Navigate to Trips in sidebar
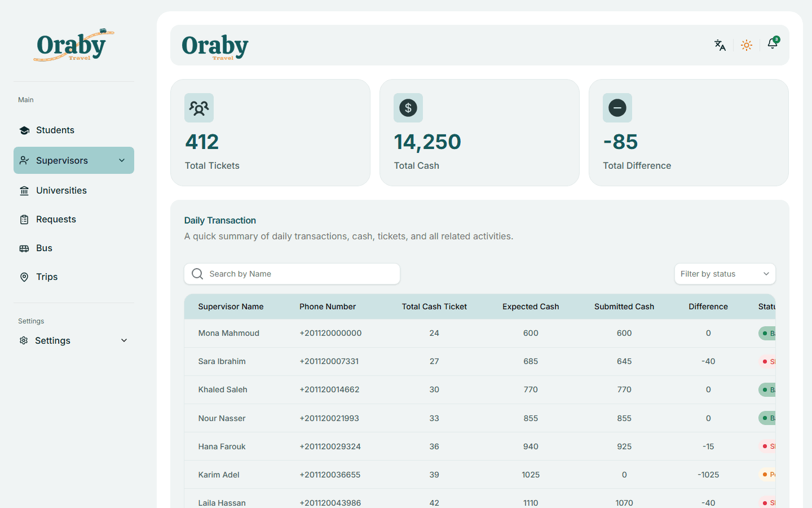812x508 pixels. pos(74,277)
